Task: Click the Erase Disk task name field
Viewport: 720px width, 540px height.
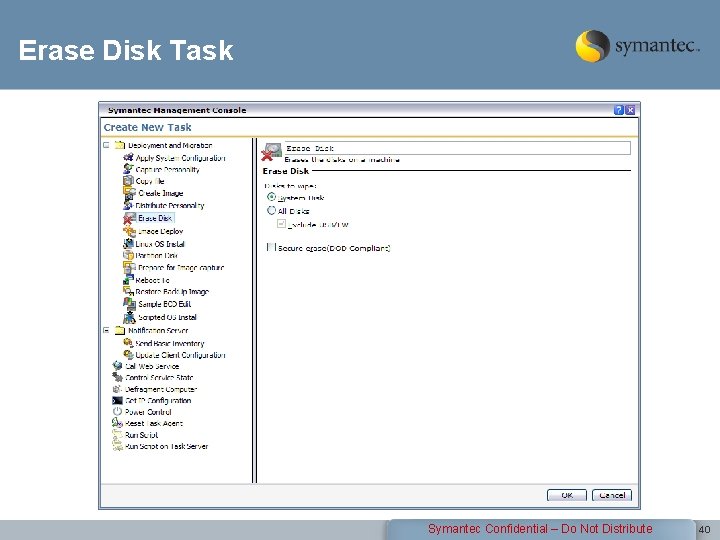Action: point(457,148)
